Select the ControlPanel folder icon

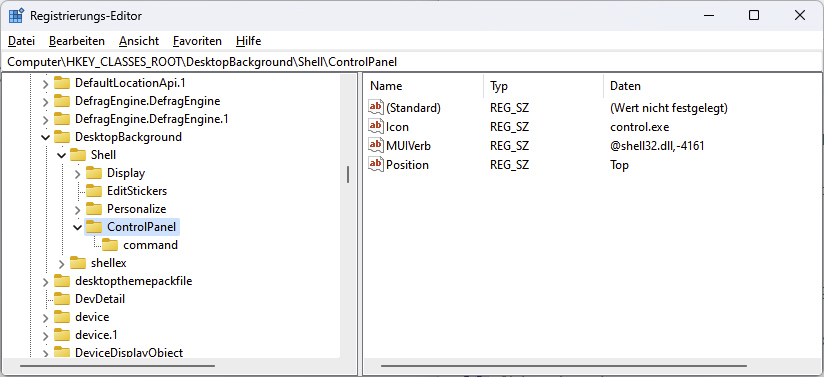tap(94, 227)
